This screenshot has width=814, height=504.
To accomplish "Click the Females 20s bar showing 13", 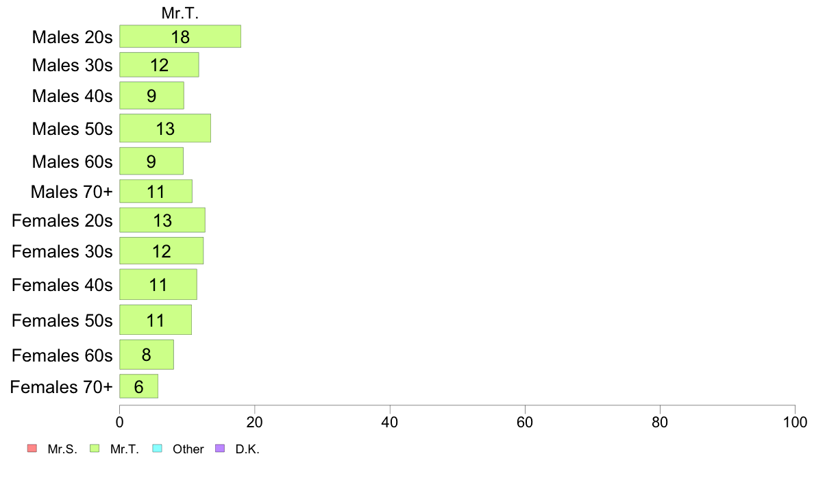I will 162,220.
